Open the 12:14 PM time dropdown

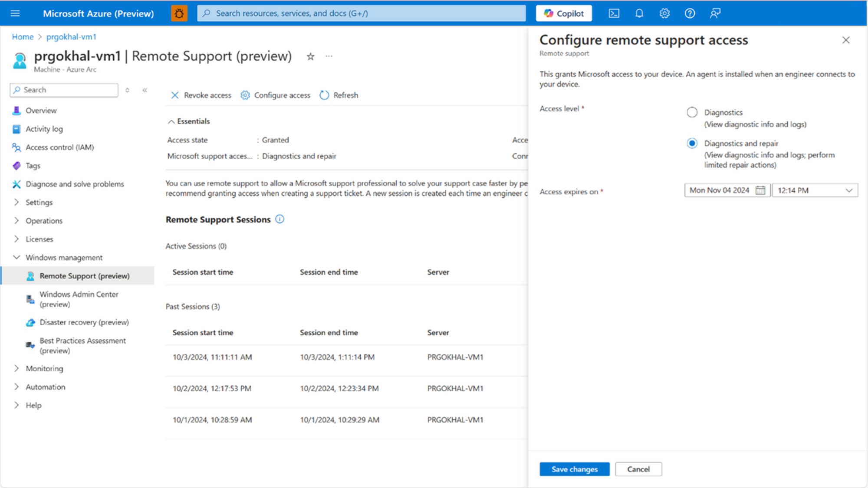tap(815, 190)
